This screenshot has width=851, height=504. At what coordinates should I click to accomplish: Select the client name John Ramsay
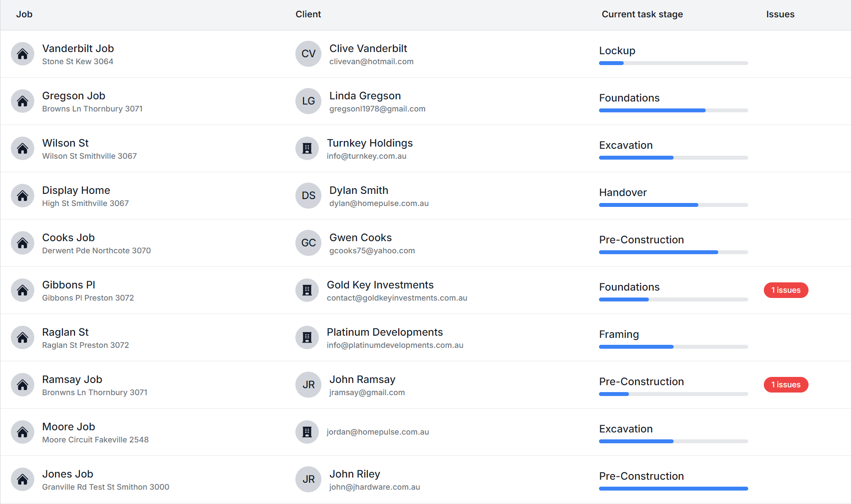[363, 380]
